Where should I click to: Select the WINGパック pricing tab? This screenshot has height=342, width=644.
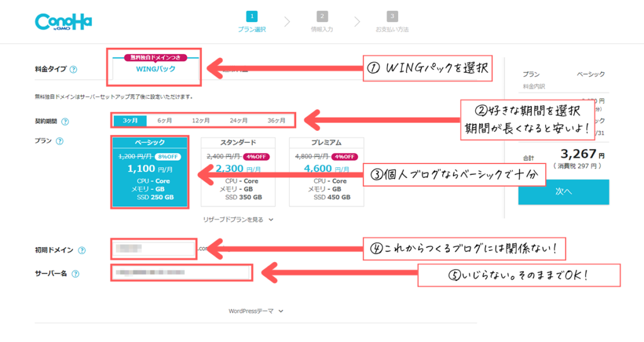(x=156, y=69)
